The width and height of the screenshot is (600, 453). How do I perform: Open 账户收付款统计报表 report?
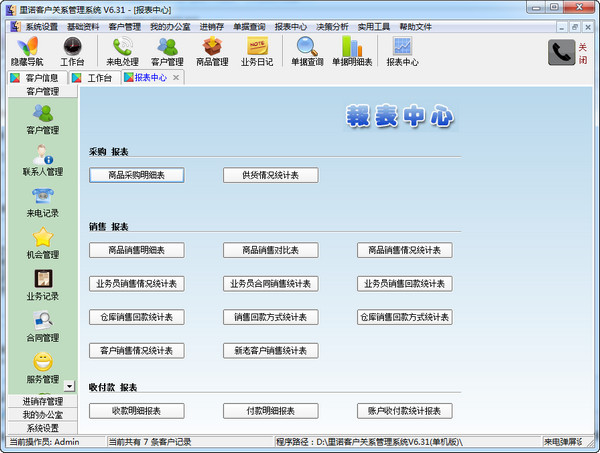point(404,411)
